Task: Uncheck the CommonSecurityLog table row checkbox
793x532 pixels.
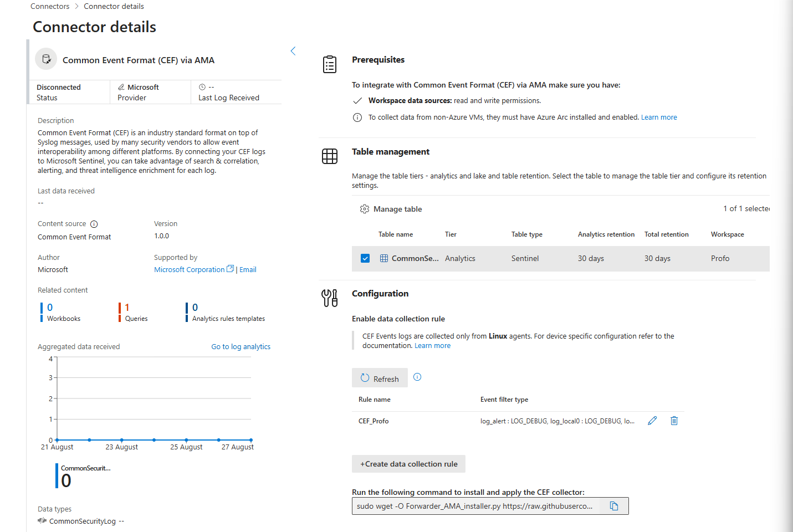Action: coord(365,258)
